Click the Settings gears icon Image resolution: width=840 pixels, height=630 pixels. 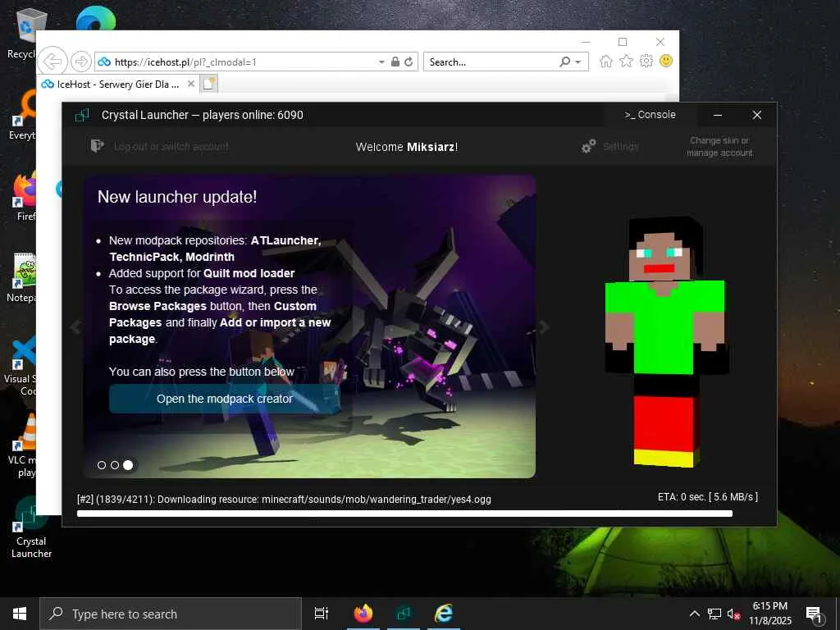click(x=589, y=146)
